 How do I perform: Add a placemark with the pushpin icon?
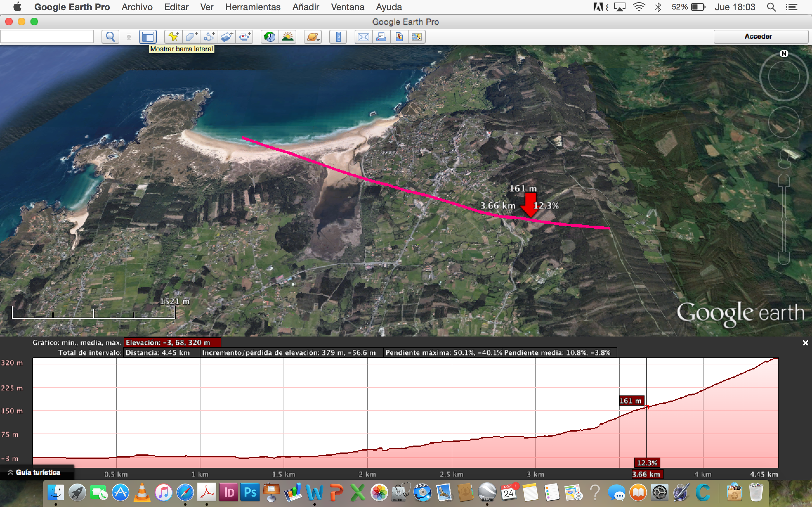click(x=174, y=36)
